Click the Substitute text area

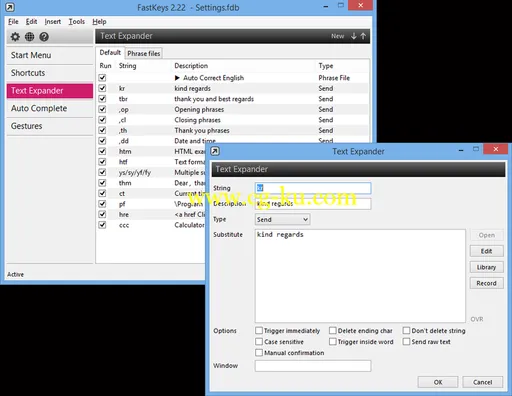(x=360, y=276)
